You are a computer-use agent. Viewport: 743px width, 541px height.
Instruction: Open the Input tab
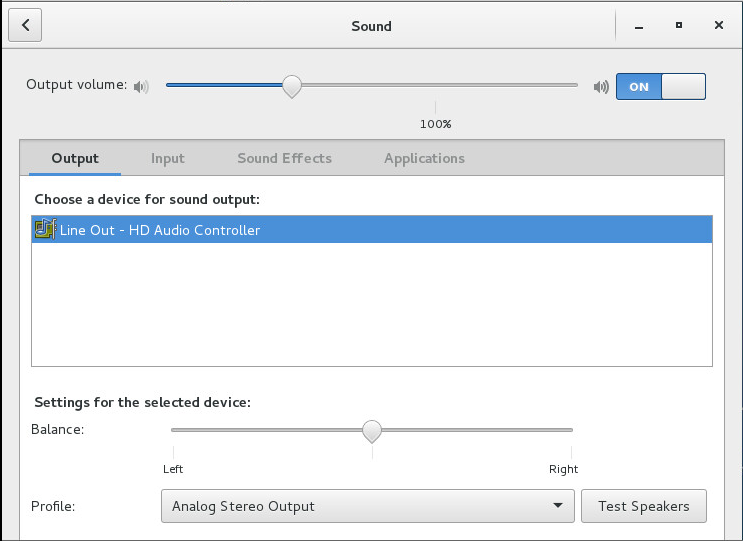tap(168, 158)
